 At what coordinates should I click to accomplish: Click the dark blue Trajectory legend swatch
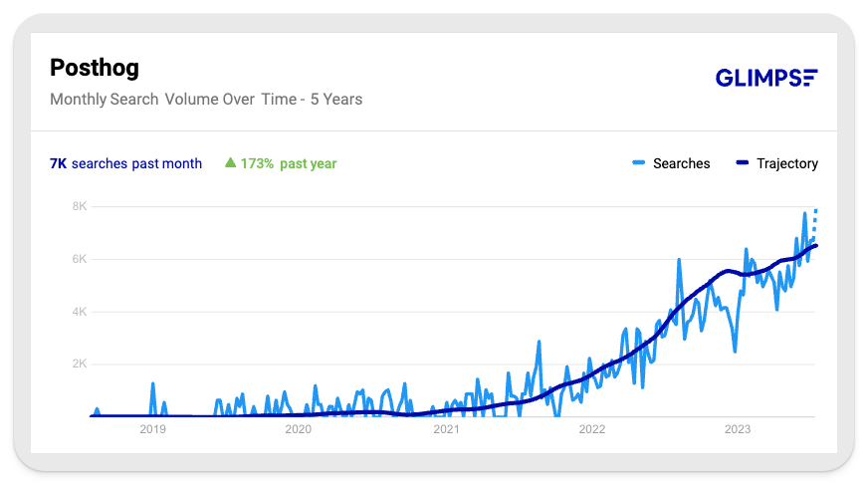point(742,163)
